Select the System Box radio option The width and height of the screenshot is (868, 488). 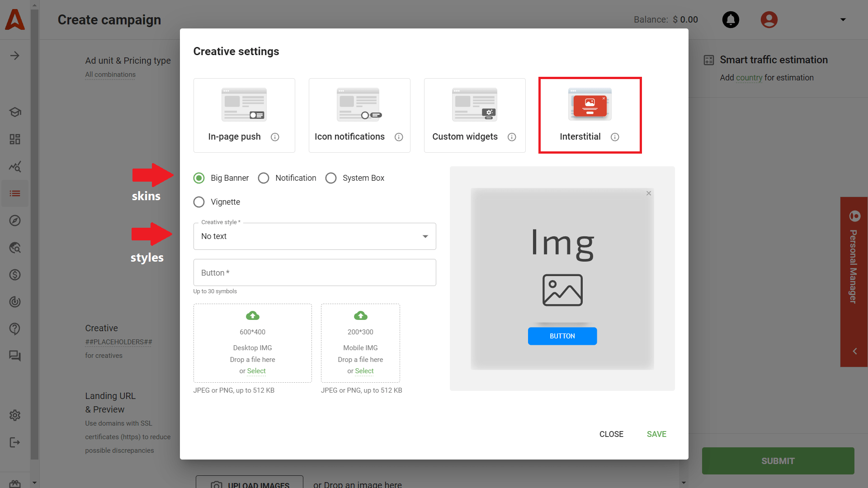click(x=331, y=178)
